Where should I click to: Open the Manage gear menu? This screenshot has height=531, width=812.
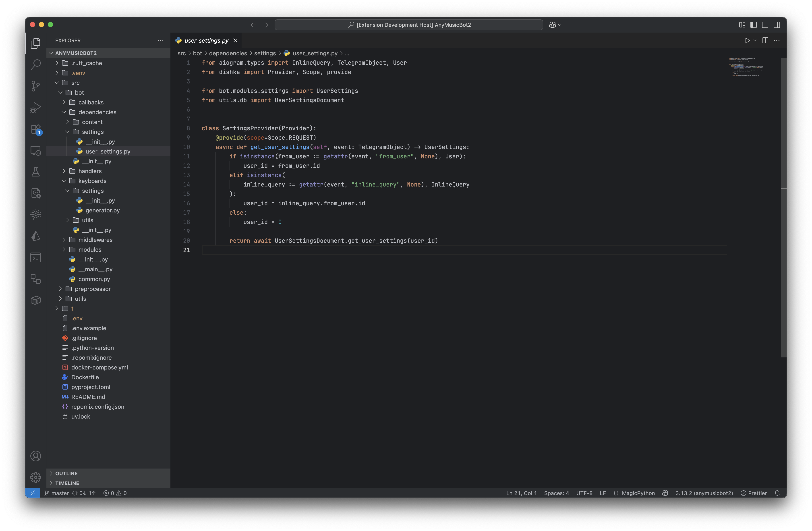tap(35, 477)
